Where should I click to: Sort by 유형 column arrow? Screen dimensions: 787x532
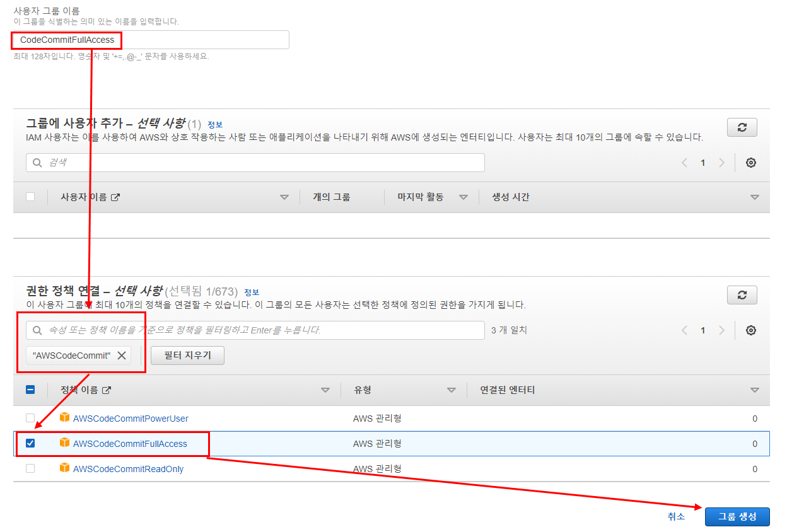click(452, 390)
